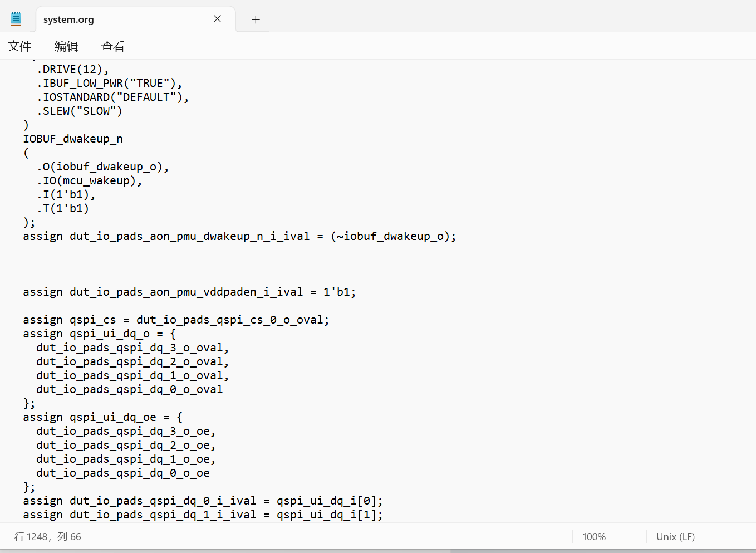Click the .SLEW("SLOW") line
Screen dimensions: 756x553
(80, 111)
